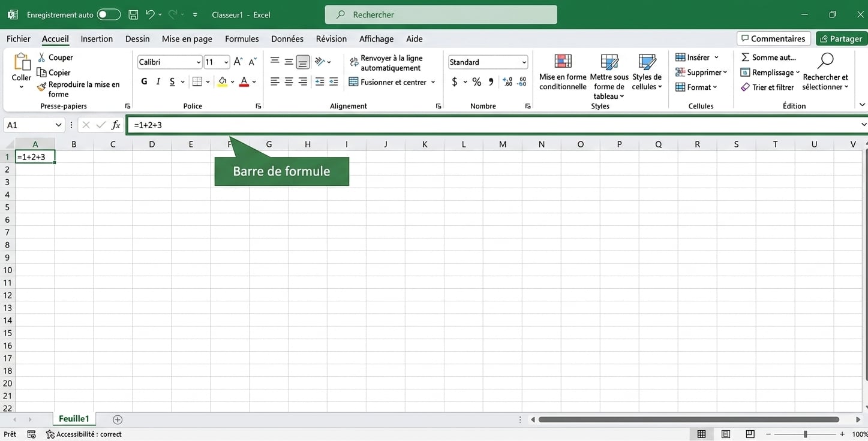Apply percent style icon
This screenshot has width=868, height=441.
click(476, 81)
